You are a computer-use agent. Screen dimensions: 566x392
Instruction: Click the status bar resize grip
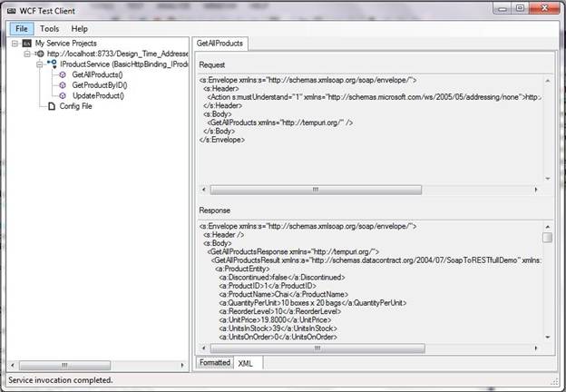pos(555,381)
